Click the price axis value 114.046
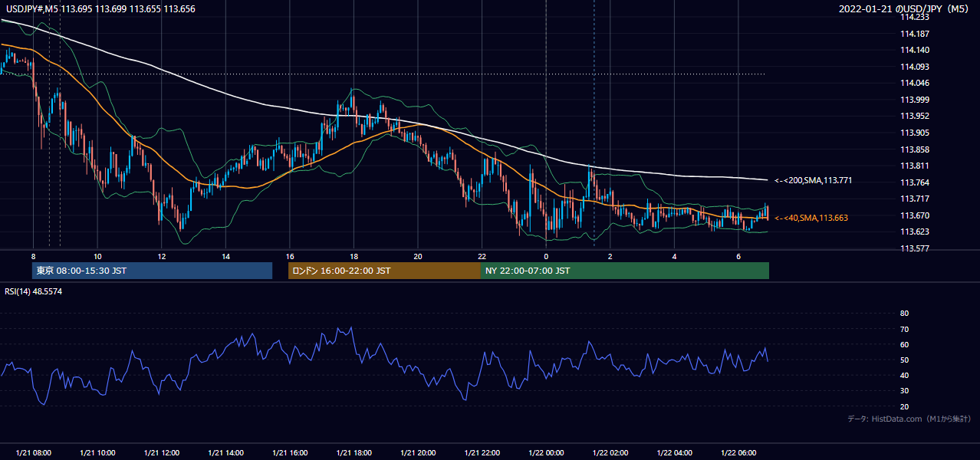The width and height of the screenshot is (980, 460). pyautogui.click(x=914, y=83)
